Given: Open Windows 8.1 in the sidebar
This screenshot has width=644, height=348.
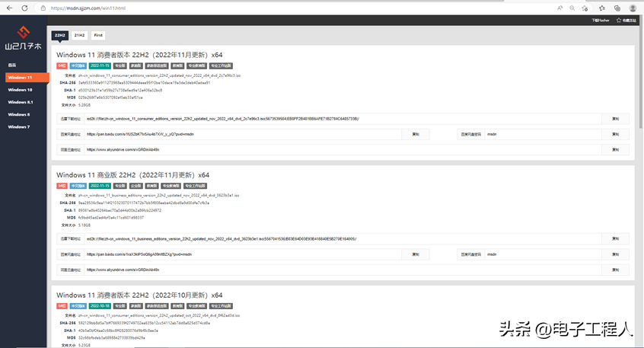Looking at the screenshot, I should [21, 102].
